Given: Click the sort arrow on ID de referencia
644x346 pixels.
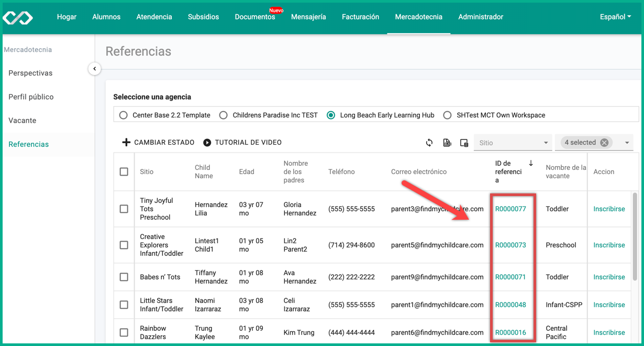Looking at the screenshot, I should (x=531, y=164).
